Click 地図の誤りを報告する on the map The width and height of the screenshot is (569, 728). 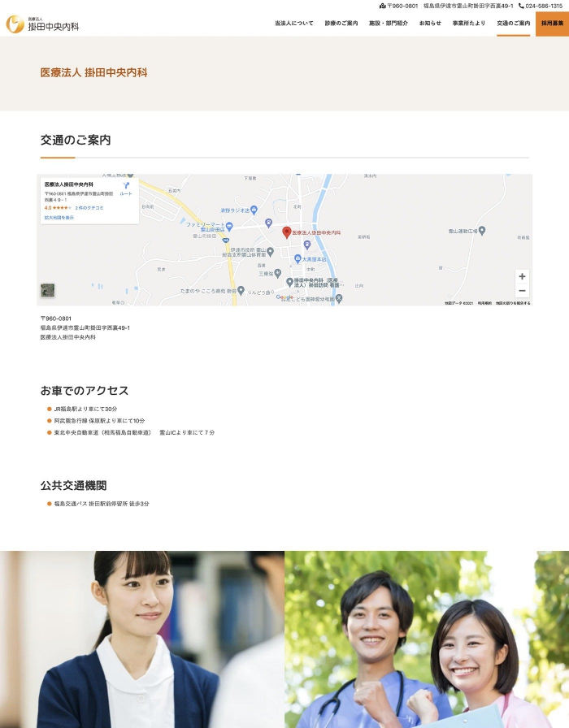[x=513, y=303]
